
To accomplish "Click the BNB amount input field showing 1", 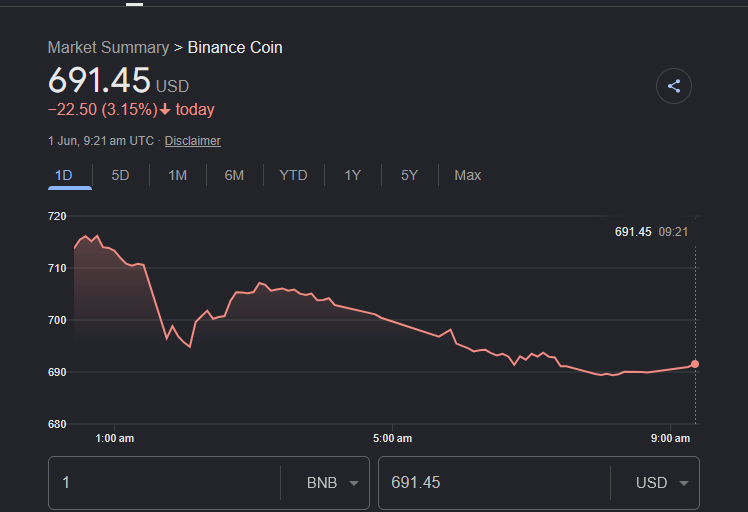I will tap(164, 483).
